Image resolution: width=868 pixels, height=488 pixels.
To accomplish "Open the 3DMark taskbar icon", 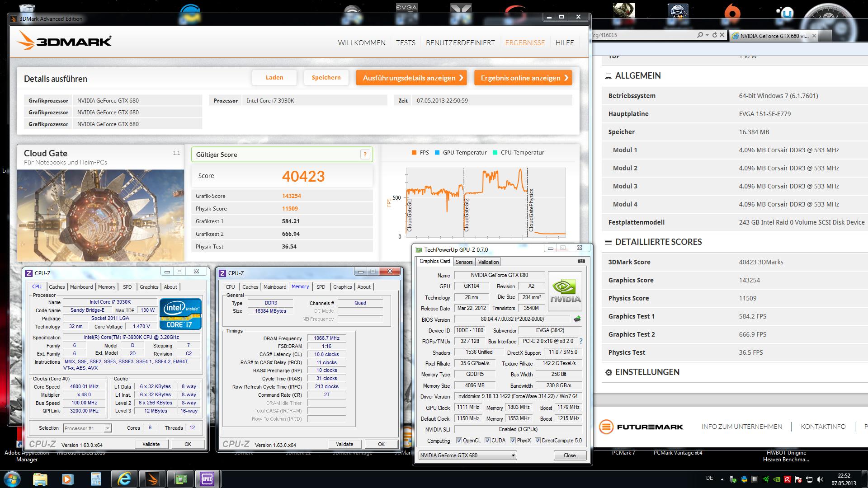I will point(152,479).
